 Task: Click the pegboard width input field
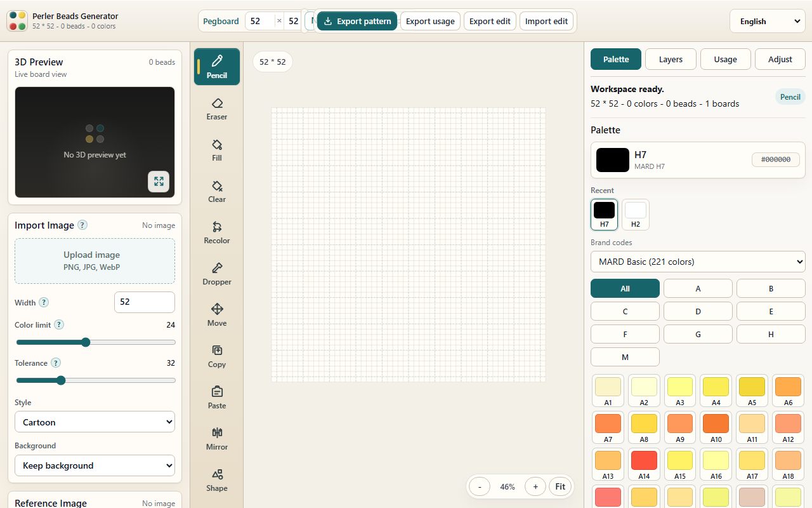260,21
